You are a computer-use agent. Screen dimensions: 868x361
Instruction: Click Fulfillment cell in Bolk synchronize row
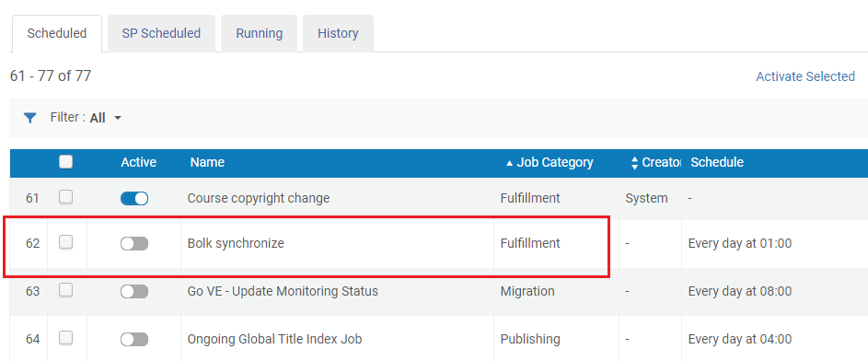(x=530, y=243)
